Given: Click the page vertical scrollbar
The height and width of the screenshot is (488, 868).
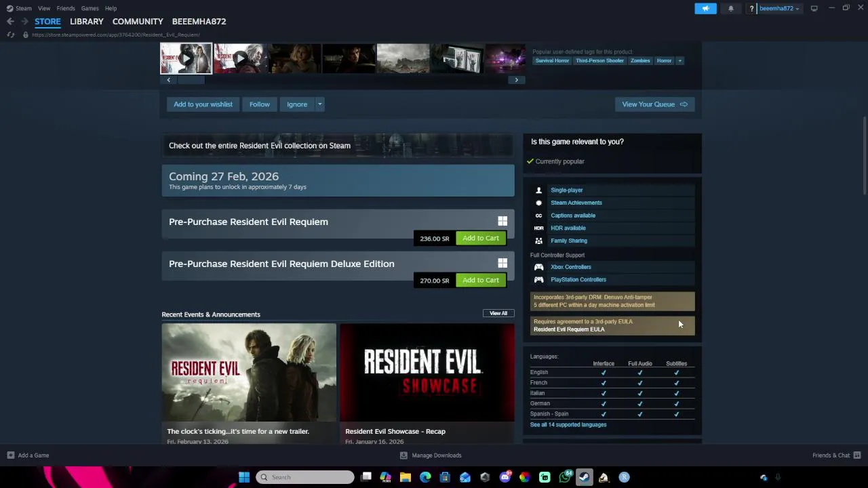Looking at the screenshot, I should click(x=864, y=156).
